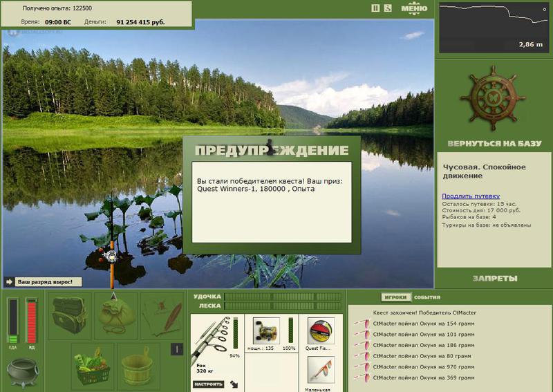Image resolution: width=553 pixels, height=392 pixels.
Task: Click the quest winner message text box
Action: pos(272,202)
